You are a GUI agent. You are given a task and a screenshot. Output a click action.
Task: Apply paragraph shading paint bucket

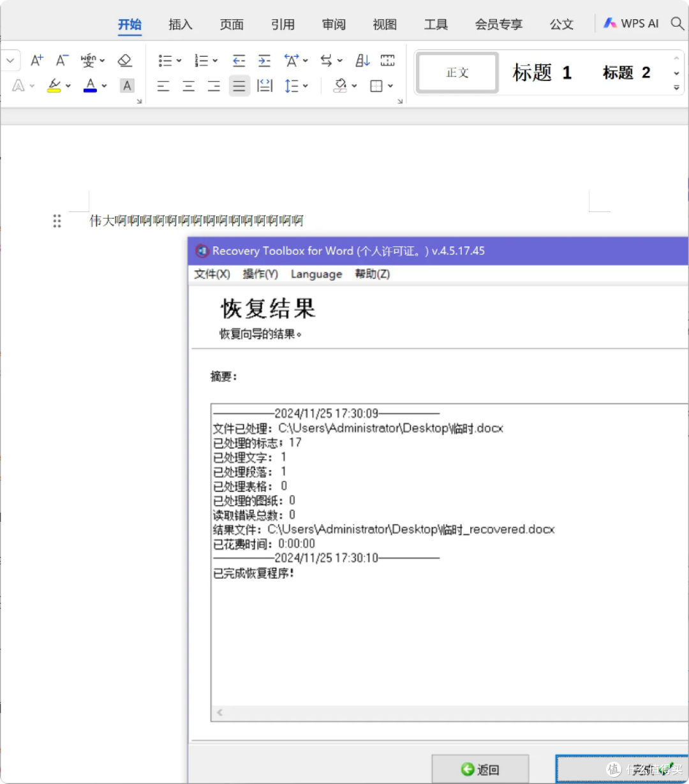coord(341,86)
